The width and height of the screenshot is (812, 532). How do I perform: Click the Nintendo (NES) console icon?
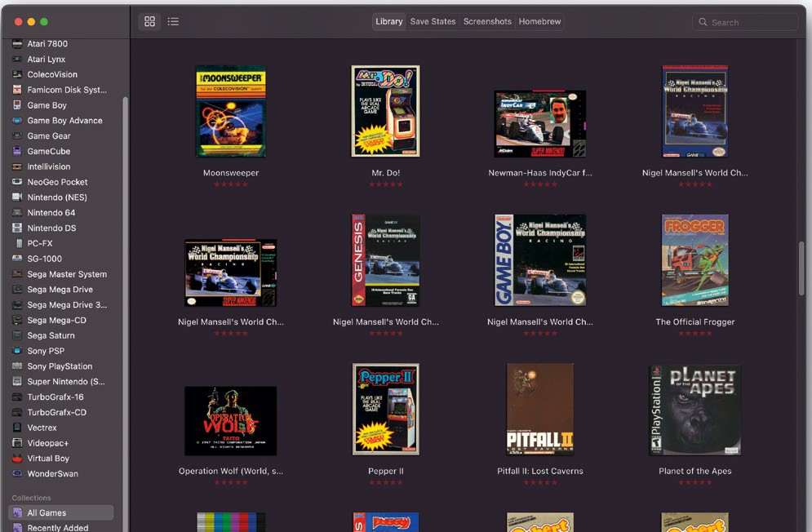point(17,197)
